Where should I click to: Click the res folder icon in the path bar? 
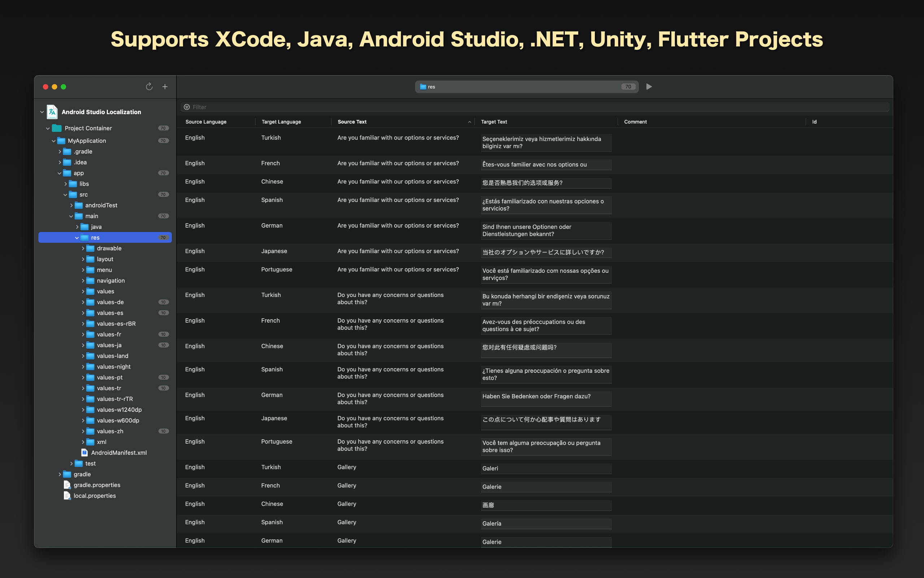coord(423,87)
